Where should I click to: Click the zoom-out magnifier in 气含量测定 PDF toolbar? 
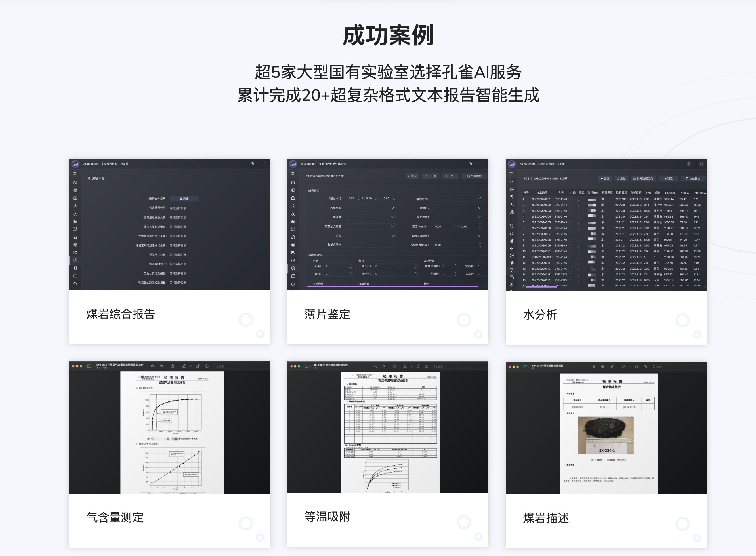153,366
